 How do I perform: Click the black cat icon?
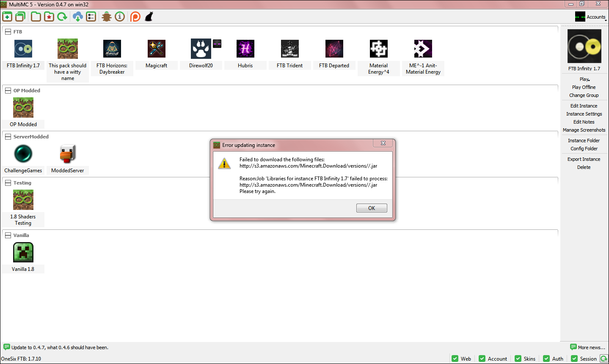(x=149, y=17)
